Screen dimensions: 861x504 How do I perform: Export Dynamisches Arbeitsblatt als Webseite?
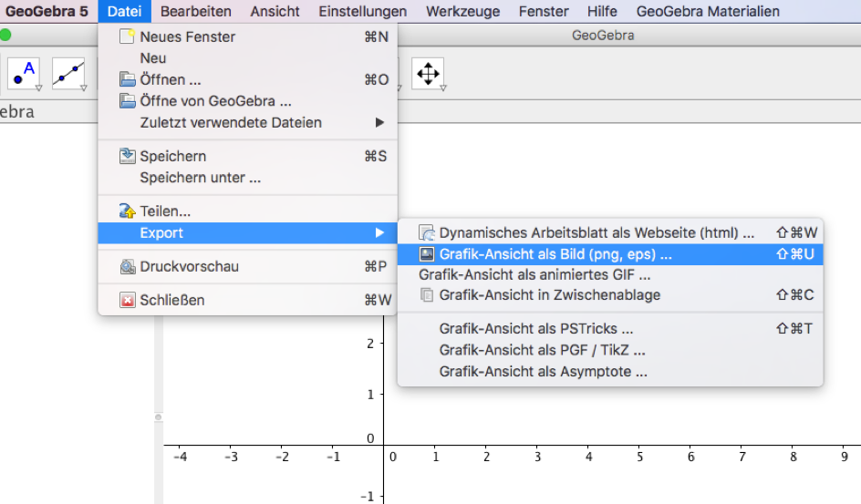(x=596, y=232)
